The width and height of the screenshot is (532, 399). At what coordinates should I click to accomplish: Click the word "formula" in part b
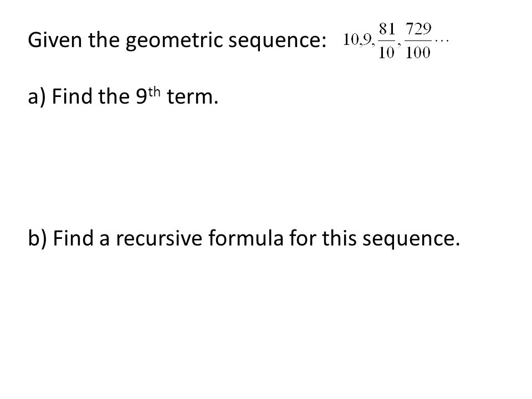(x=245, y=238)
